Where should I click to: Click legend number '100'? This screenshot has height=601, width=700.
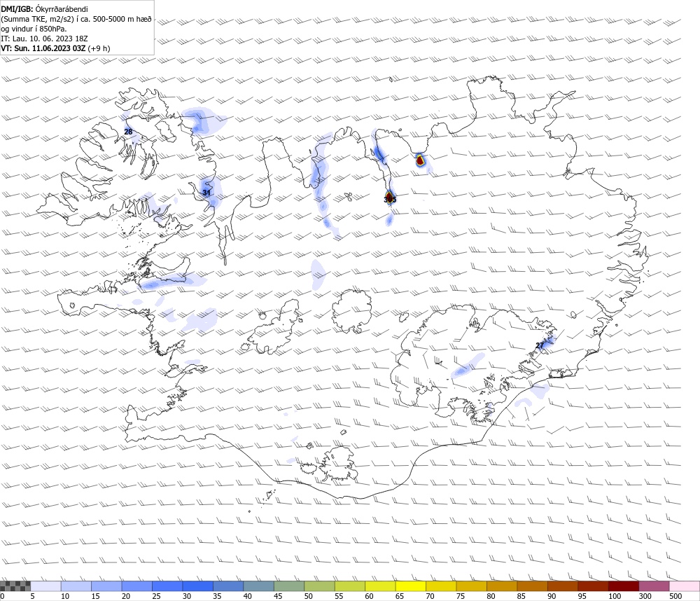[615, 596]
